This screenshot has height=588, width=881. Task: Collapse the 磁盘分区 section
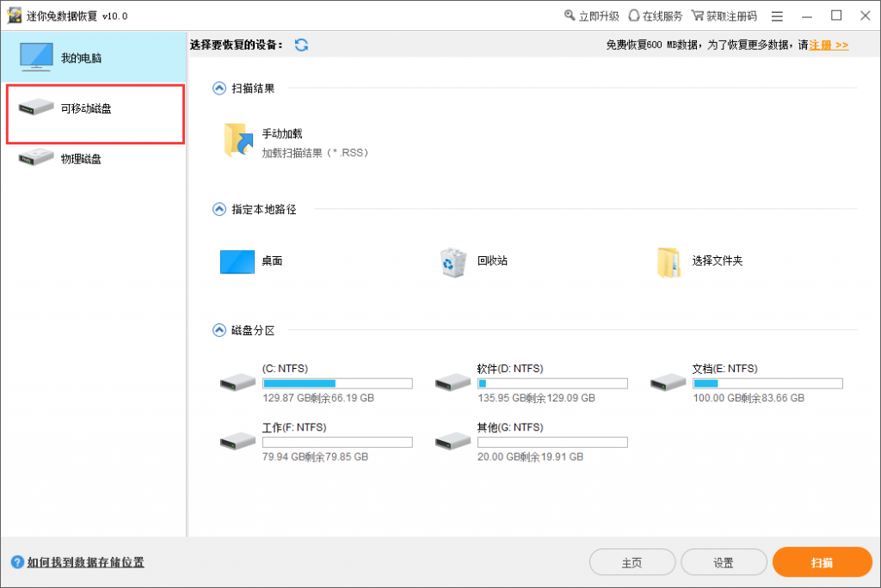coord(219,330)
